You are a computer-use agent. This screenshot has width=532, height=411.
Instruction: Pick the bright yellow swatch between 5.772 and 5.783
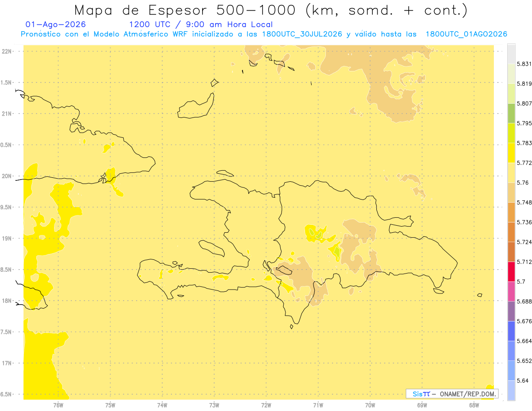511,153
